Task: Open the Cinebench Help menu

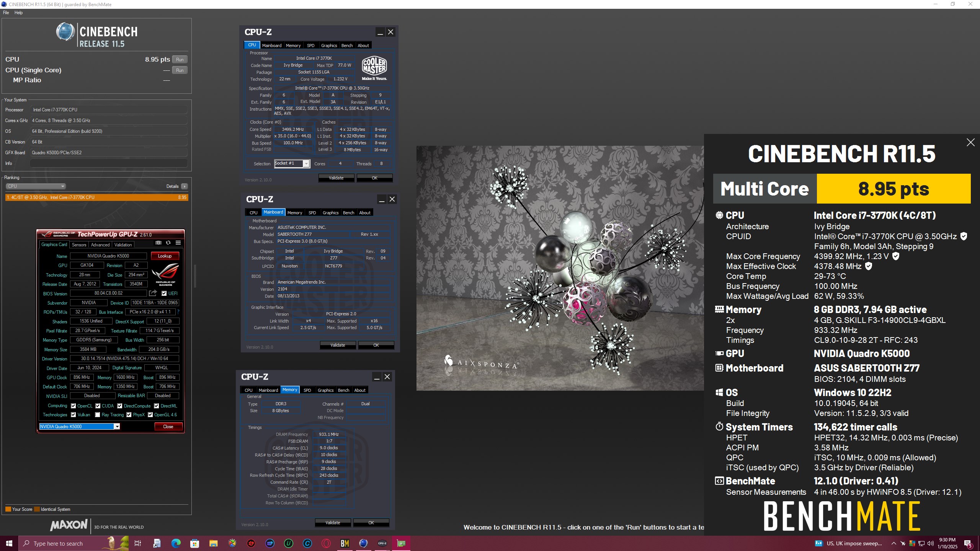Action: coord(18,13)
